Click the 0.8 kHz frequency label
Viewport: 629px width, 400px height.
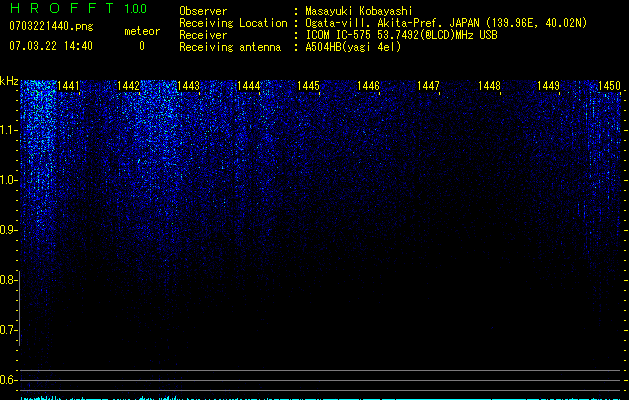(x=8, y=280)
